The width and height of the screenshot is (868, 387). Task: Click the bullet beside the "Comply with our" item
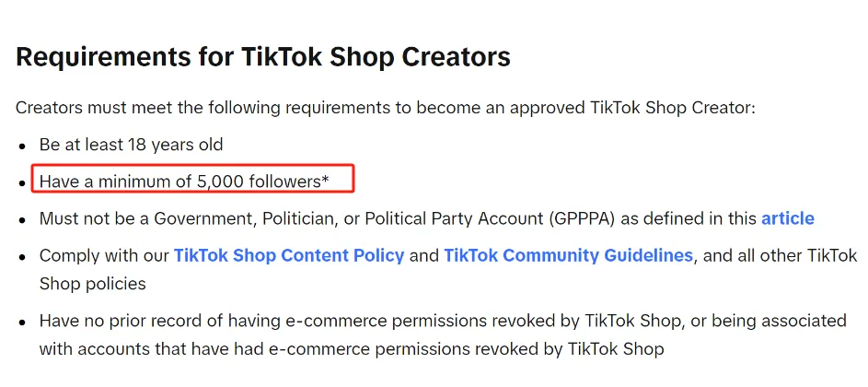coord(22,257)
